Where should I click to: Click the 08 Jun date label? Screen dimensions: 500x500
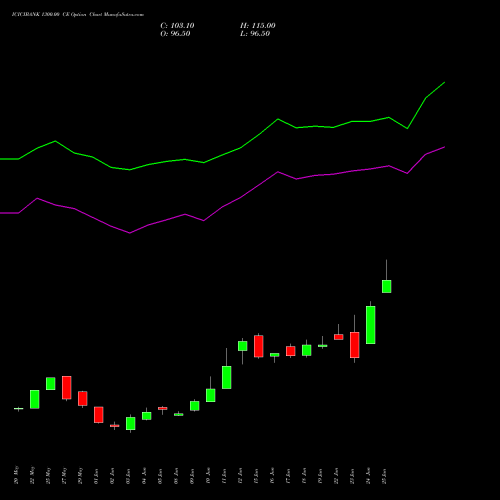click(x=177, y=476)
